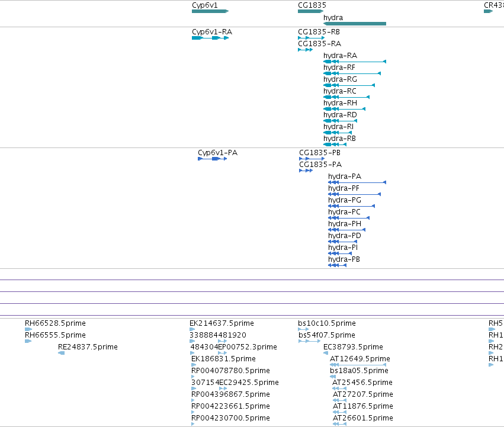Viewport: 504px width, 427px height.
Task: Select the RP004230700.5prime EST label
Action: pyautogui.click(x=230, y=419)
